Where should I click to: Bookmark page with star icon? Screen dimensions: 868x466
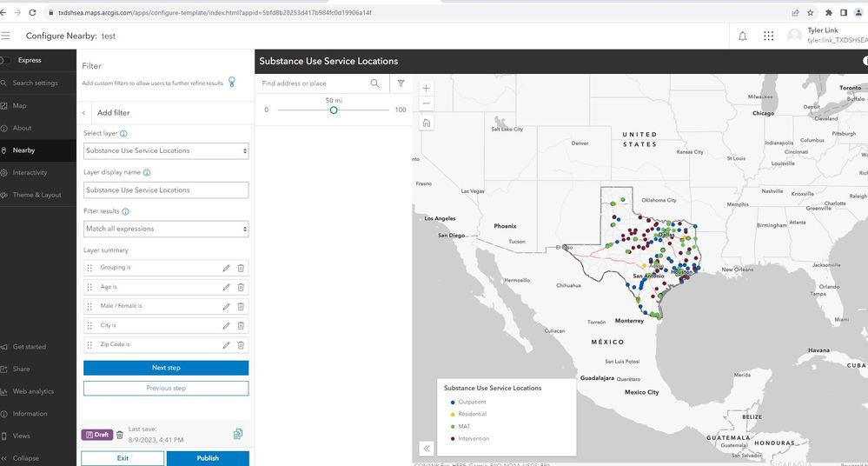click(x=811, y=13)
